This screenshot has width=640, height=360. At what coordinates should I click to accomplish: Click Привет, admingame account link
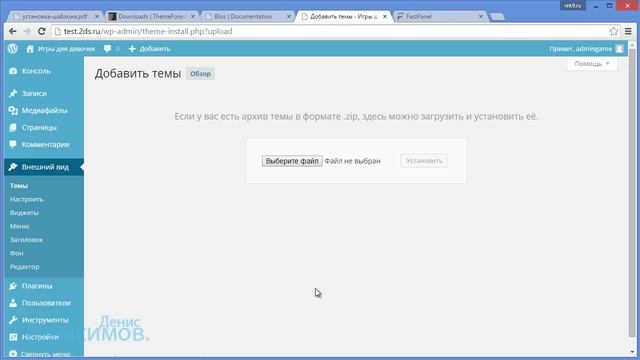[x=580, y=49]
